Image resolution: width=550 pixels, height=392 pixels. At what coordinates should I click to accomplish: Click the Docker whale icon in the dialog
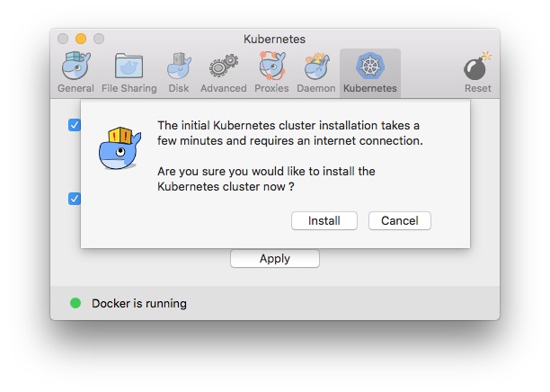120,148
